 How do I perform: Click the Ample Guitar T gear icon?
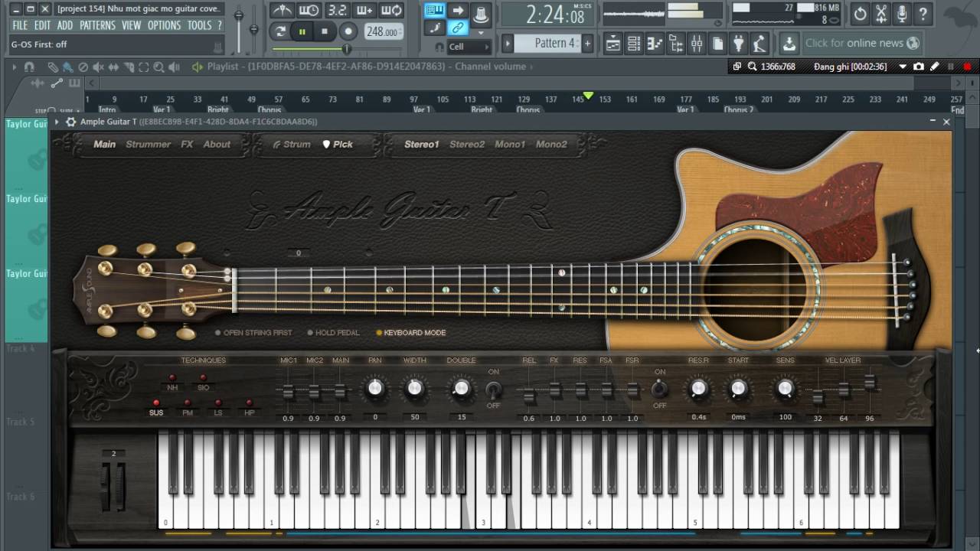(71, 122)
